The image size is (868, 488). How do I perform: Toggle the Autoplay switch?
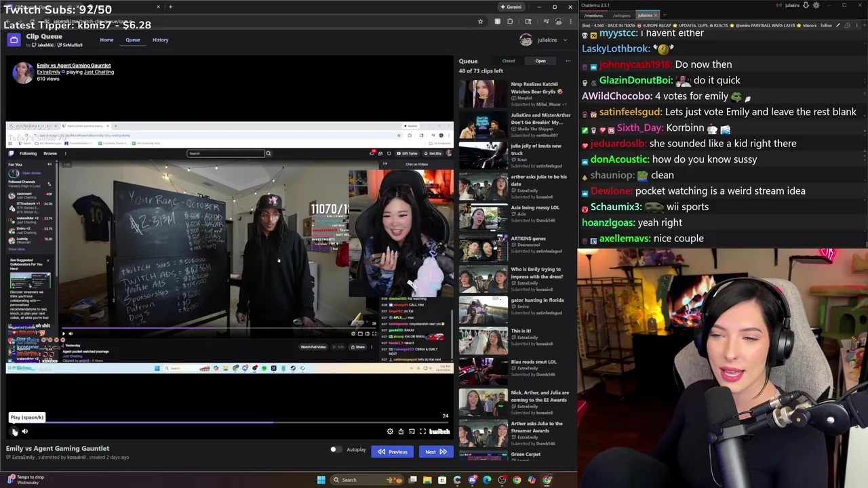click(336, 449)
